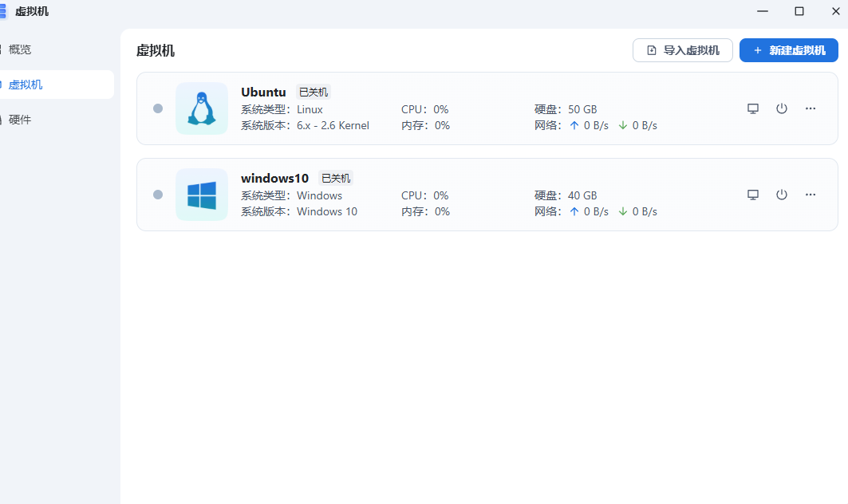The height and width of the screenshot is (504, 848).
Task: Click the 虚拟机 page heading
Action: point(156,51)
